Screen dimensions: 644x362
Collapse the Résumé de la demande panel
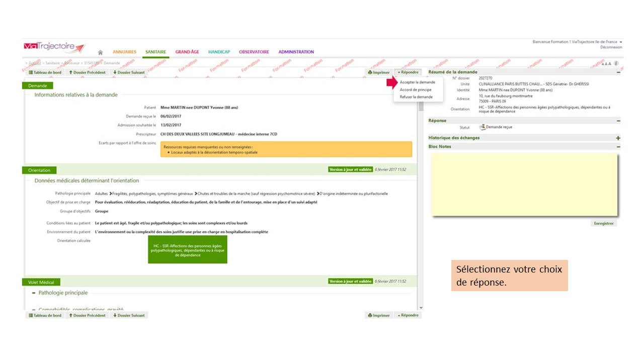[x=618, y=72]
